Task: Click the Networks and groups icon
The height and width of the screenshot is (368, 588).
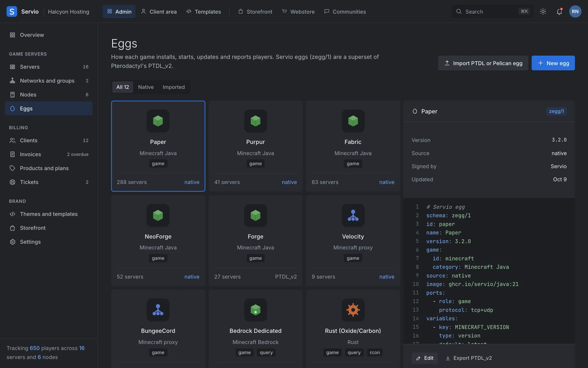Action: (13, 81)
